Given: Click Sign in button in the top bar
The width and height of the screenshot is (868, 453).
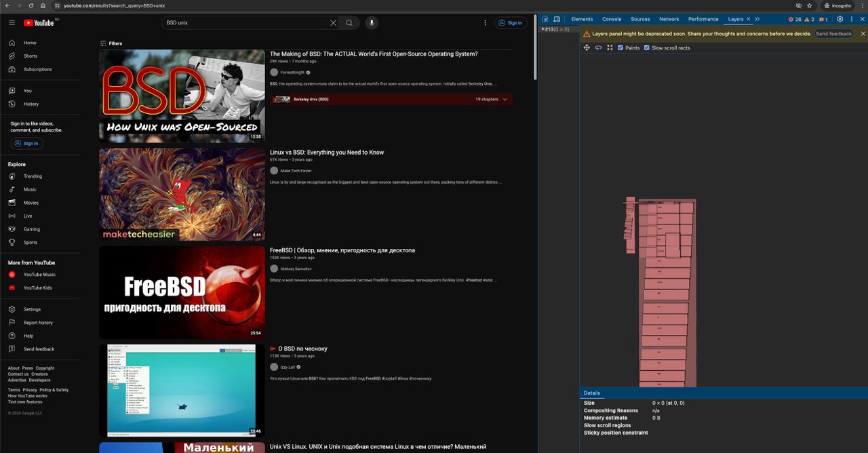Looking at the screenshot, I should [x=510, y=22].
